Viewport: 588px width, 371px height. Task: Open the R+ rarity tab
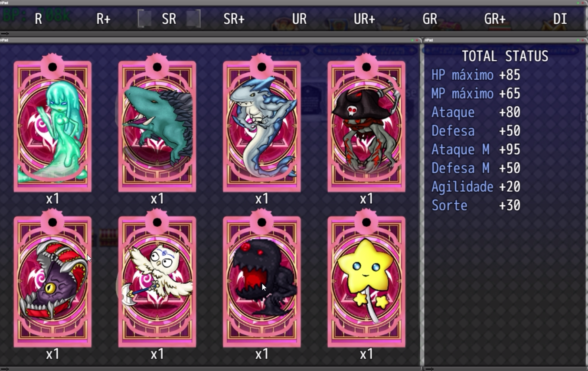[104, 19]
